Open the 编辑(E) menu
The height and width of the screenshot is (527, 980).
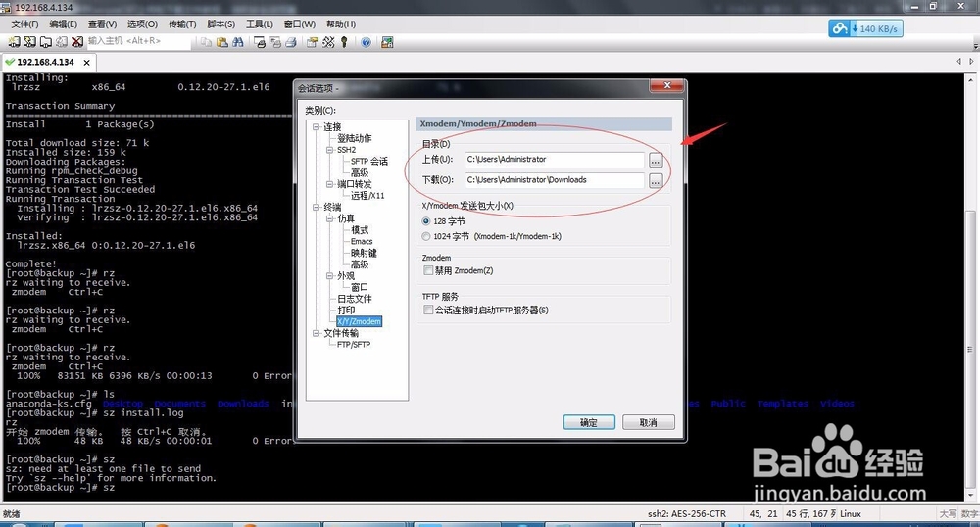coord(63,24)
